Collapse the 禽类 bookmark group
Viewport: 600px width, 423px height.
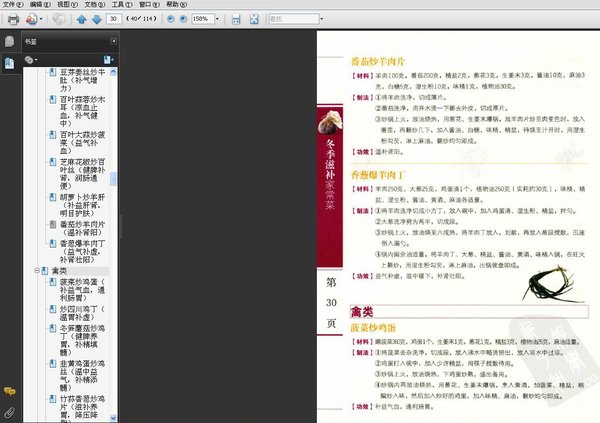[x=37, y=271]
